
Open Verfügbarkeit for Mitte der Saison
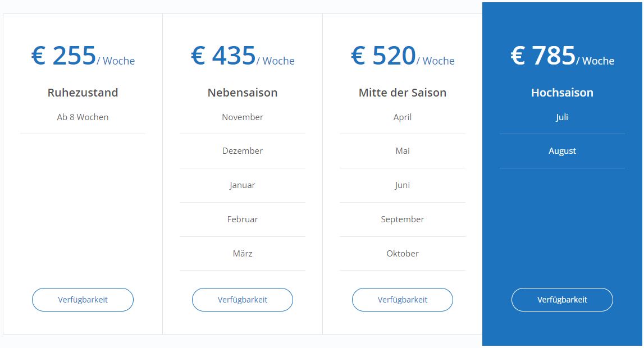tap(403, 300)
